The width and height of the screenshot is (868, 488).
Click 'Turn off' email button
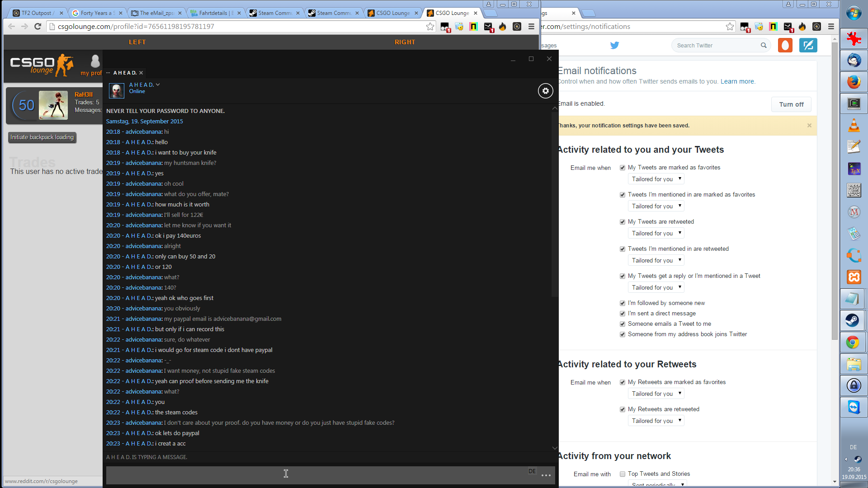791,104
